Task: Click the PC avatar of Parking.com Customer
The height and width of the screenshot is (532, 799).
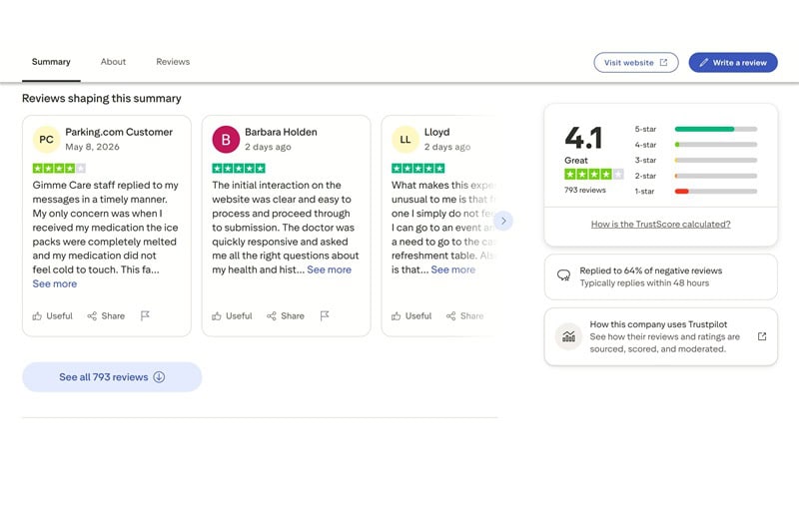Action: pos(46,140)
